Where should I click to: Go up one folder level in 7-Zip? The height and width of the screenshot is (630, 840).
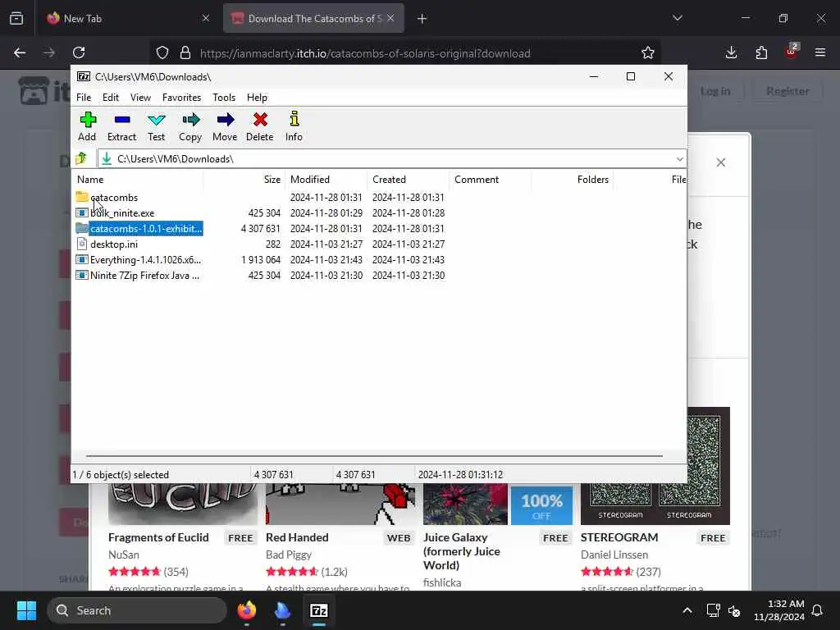pos(81,158)
